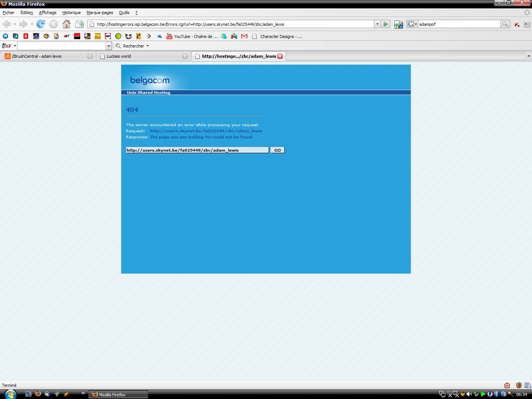Open the Windows Start orb
The height and width of the screenshot is (399, 532).
[10, 394]
